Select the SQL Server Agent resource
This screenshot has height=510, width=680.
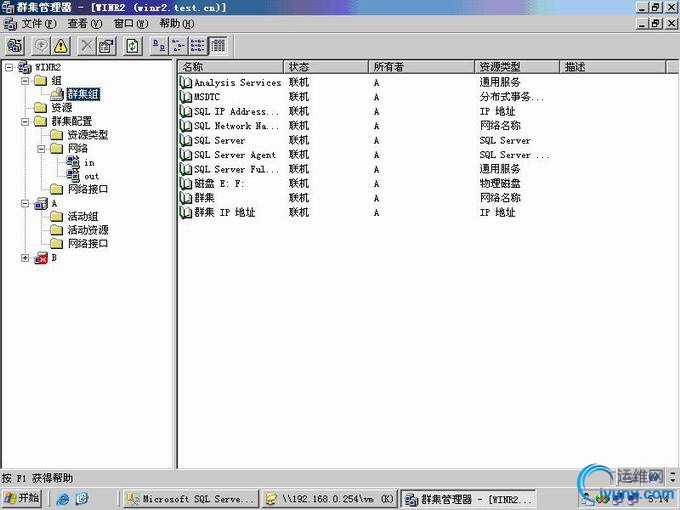coord(235,155)
